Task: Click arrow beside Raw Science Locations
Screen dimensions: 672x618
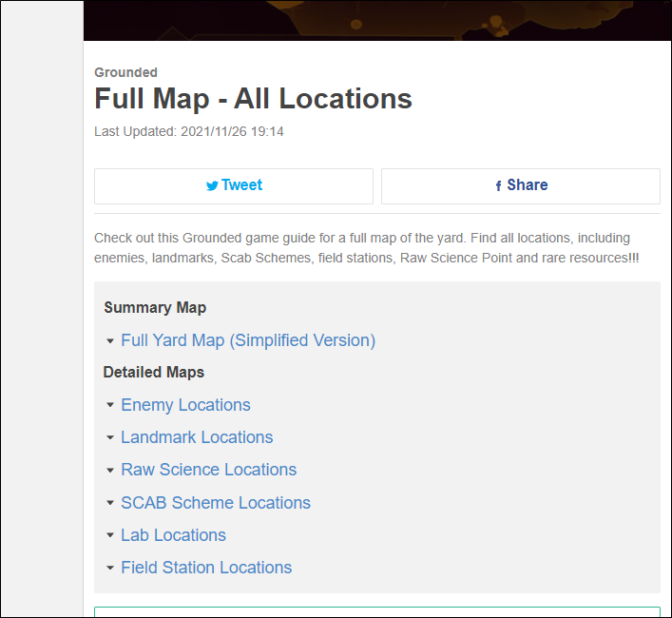Action: [110, 470]
